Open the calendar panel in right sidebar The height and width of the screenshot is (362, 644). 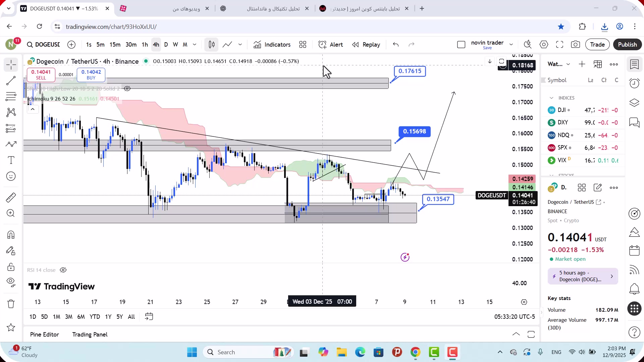click(634, 251)
